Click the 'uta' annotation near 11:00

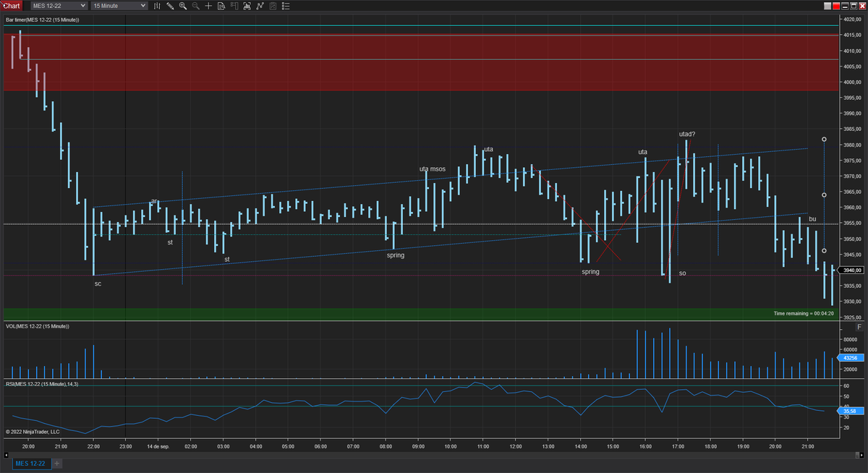489,150
